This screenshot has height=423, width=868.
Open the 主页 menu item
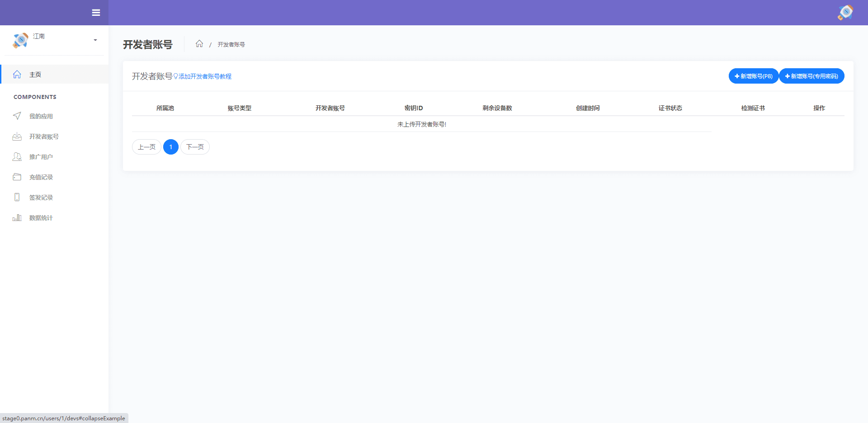coord(35,75)
